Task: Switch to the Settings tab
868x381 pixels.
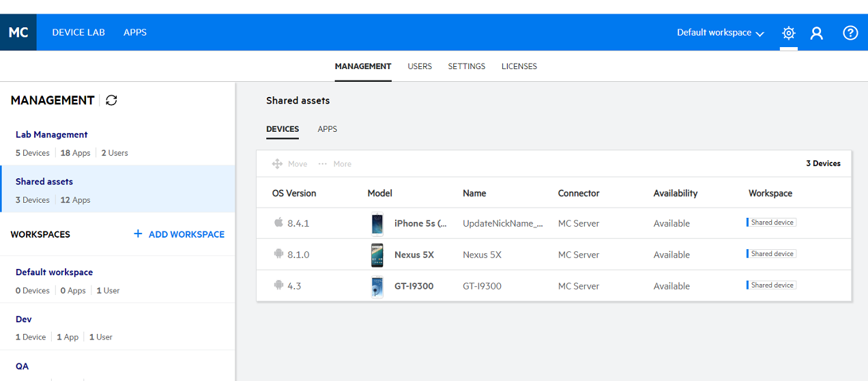Action: (x=466, y=66)
